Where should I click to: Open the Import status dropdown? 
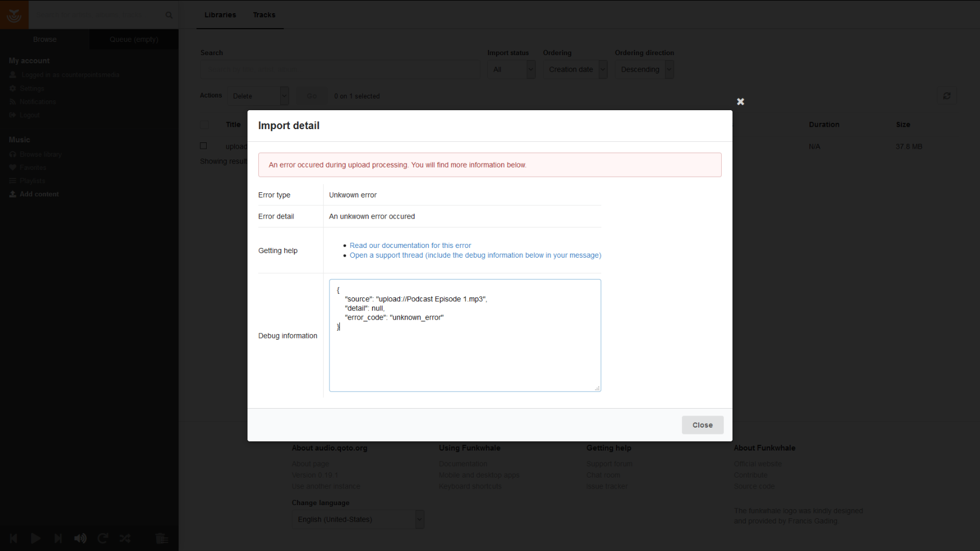511,69
